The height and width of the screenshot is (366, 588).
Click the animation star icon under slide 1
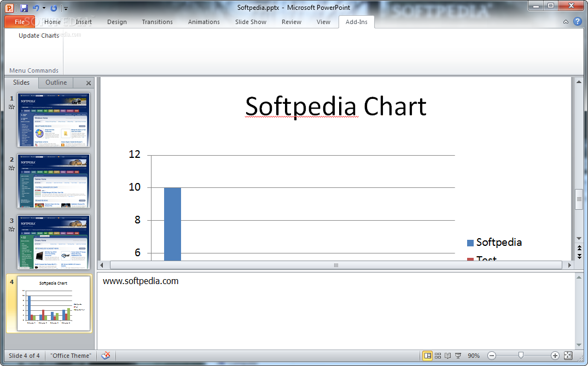pyautogui.click(x=11, y=107)
